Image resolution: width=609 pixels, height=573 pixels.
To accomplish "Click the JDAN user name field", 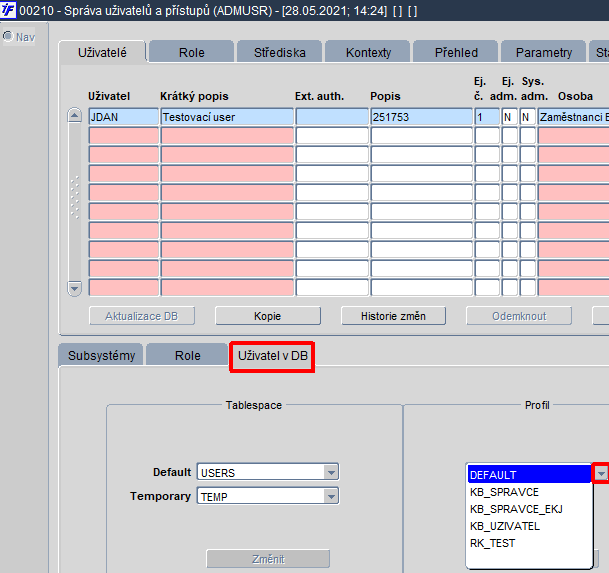I will click(x=123, y=117).
